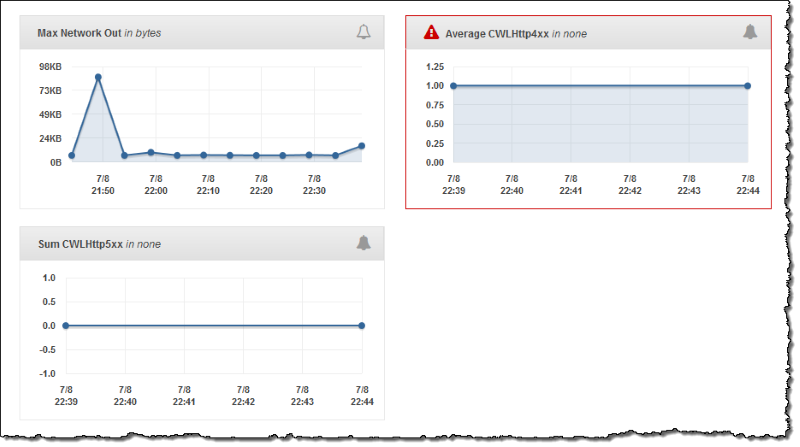Click the 22:42 x-axis label in CWLHttp5xx graph
The height and width of the screenshot is (447, 800).
(x=243, y=395)
